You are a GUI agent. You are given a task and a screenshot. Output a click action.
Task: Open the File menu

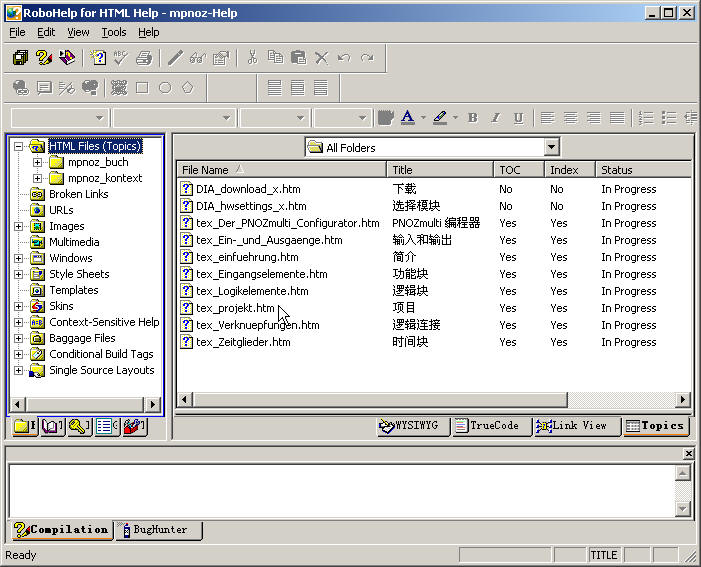[x=17, y=32]
